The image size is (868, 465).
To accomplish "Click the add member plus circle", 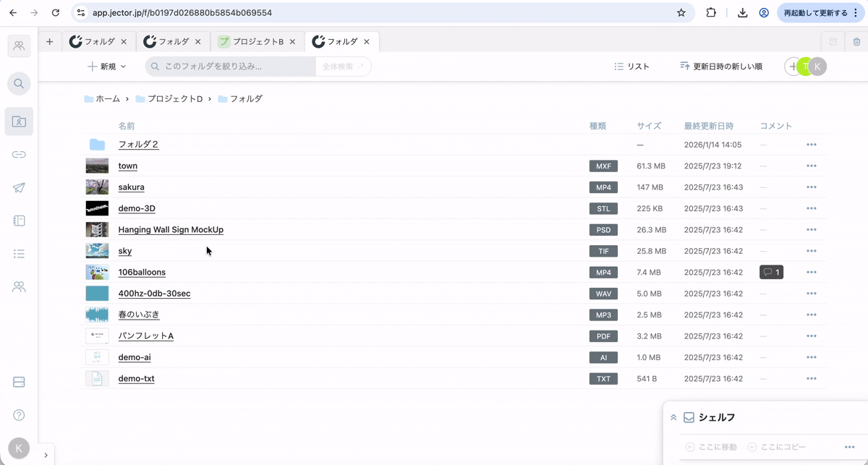I will (x=793, y=67).
